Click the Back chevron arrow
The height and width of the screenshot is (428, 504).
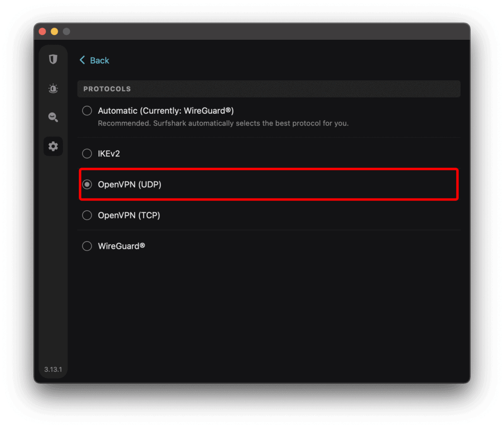point(82,60)
